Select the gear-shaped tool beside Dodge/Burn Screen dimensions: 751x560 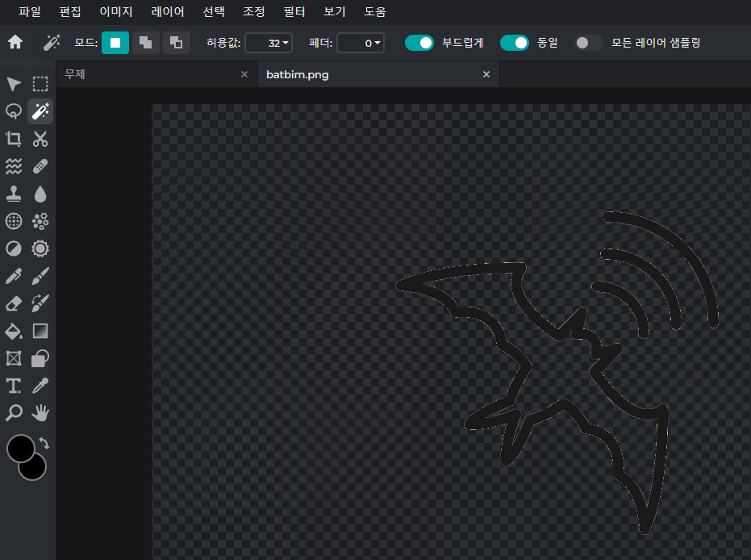[x=40, y=249]
